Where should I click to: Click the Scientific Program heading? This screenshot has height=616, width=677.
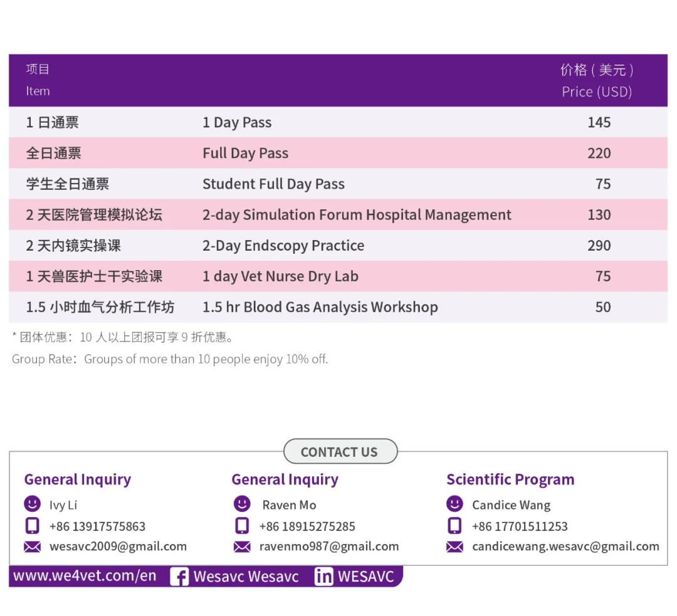click(510, 480)
